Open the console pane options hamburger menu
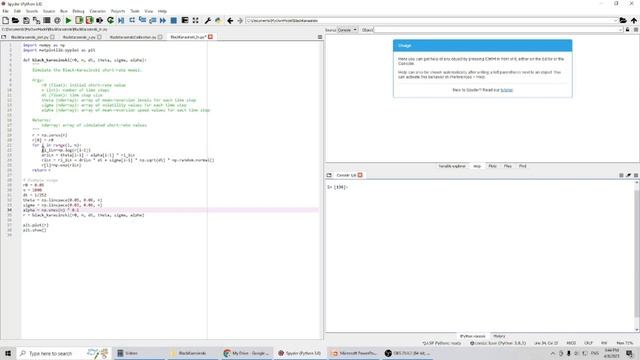This screenshot has width=640, height=360. point(636,175)
